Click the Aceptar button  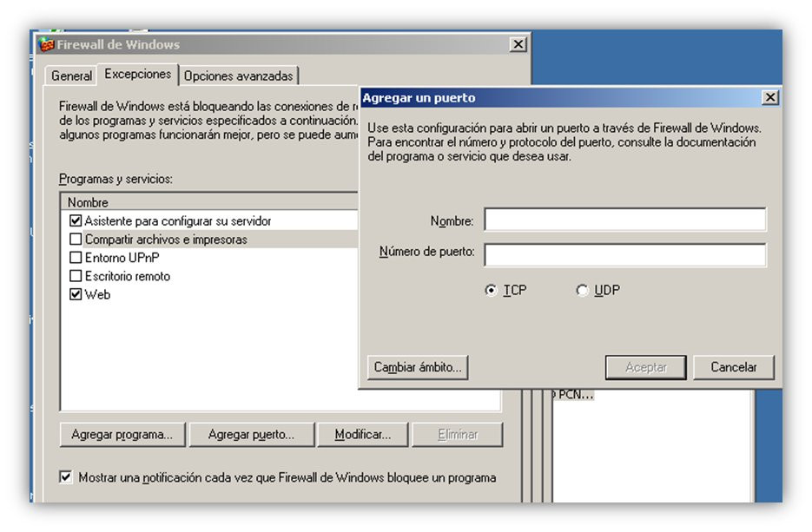(x=646, y=367)
